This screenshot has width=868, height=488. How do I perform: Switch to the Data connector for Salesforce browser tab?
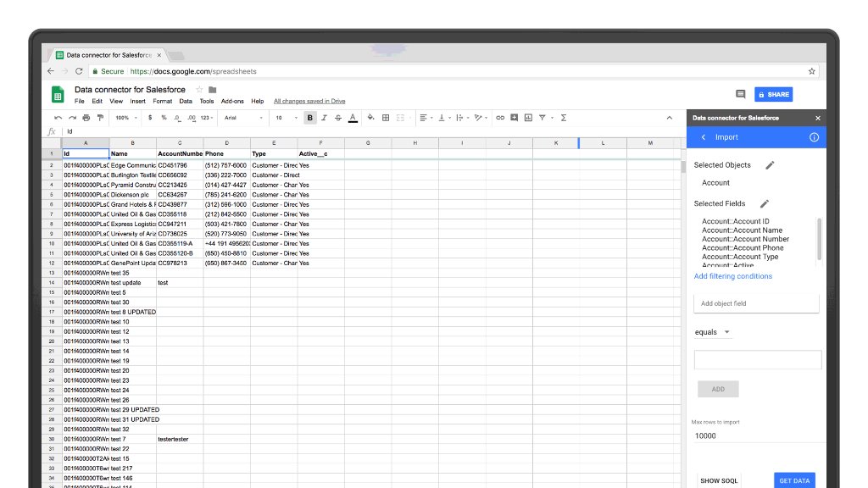(108, 53)
